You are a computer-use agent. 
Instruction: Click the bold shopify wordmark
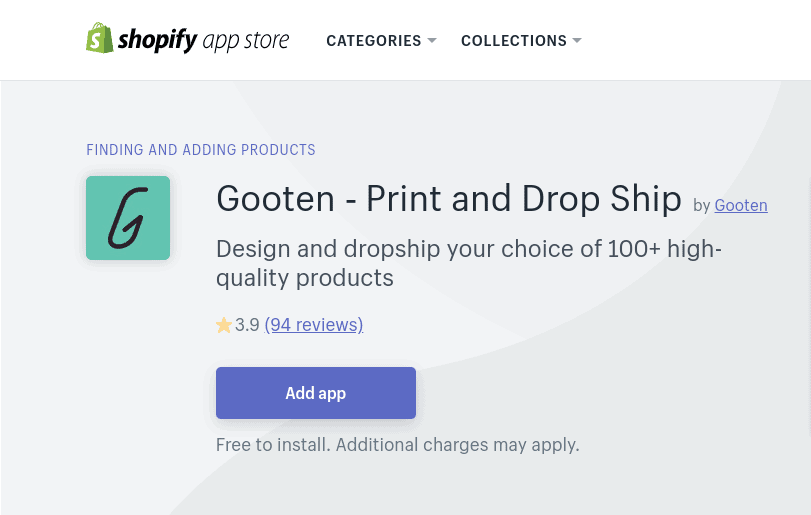(157, 40)
